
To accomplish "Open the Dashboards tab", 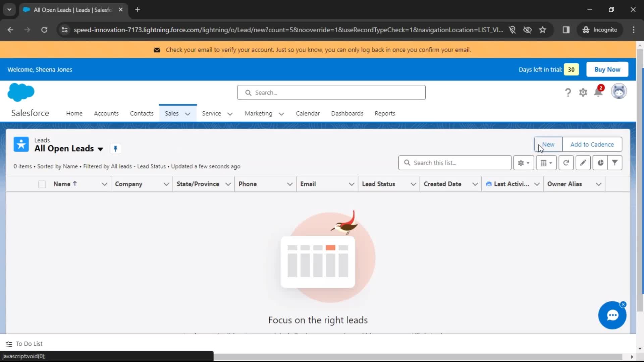I will click(x=347, y=113).
